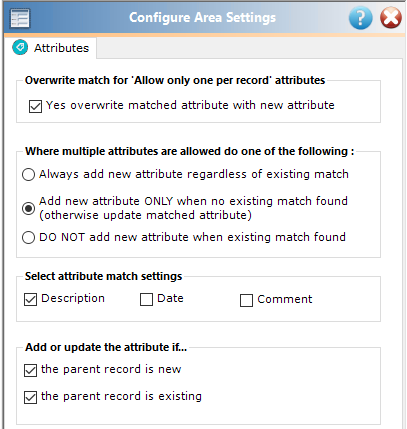This screenshot has width=407, height=429.
Task: Uncheck 'Yes overwrite matched attribute with new attribute'
Action: point(35,106)
